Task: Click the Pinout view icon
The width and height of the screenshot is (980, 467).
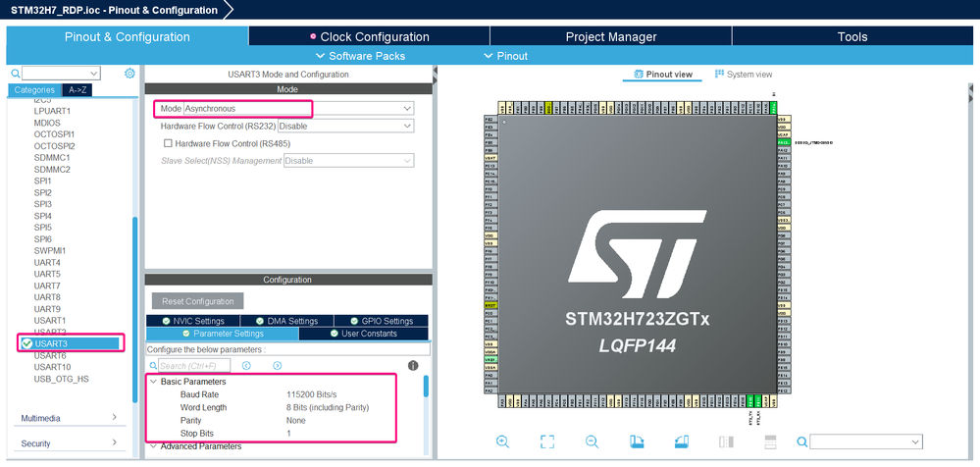Action: tap(638, 75)
